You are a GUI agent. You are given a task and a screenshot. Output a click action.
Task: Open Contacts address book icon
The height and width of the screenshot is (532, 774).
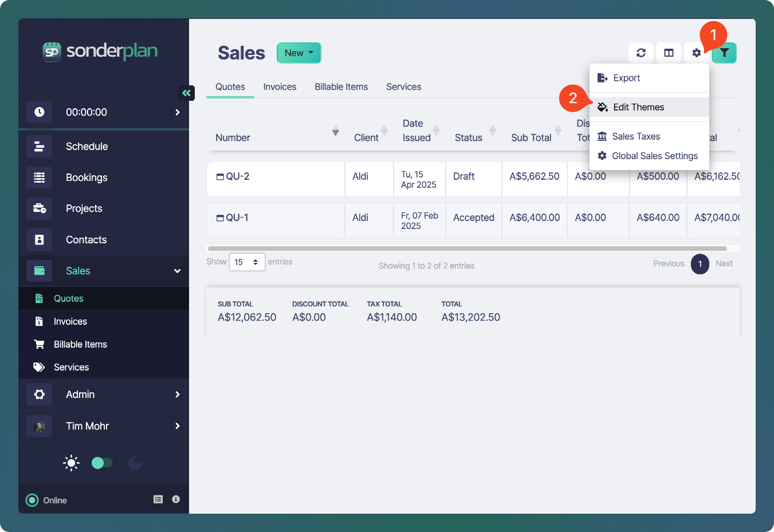[x=40, y=240]
